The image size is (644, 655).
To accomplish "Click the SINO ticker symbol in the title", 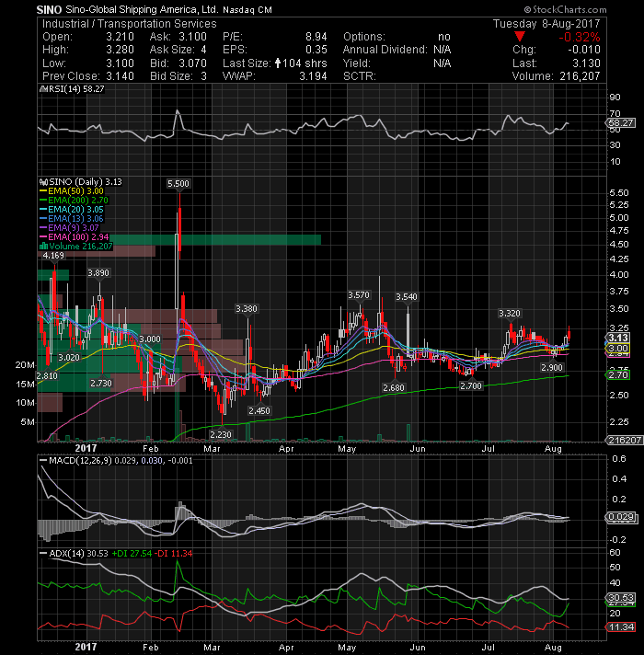I will (x=49, y=9).
